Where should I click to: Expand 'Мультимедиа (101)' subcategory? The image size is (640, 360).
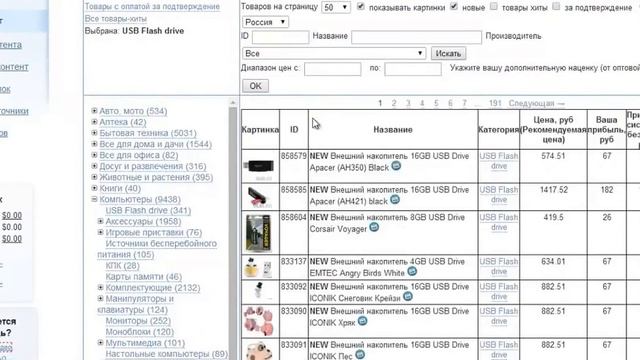[x=100, y=342]
